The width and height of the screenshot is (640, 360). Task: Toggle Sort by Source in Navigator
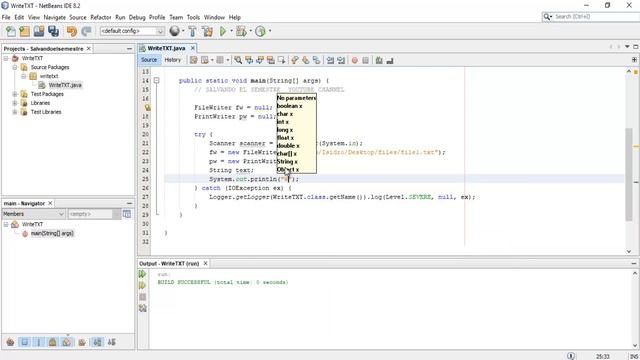click(x=111, y=342)
